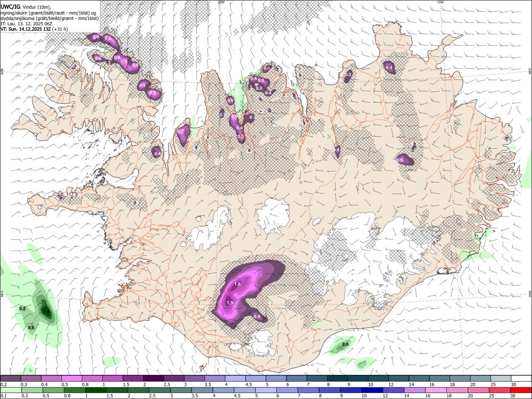Viewport: 532px width, 399px height.
Task: Pick lower legend bright red swatch after 30
Action: tap(521, 390)
